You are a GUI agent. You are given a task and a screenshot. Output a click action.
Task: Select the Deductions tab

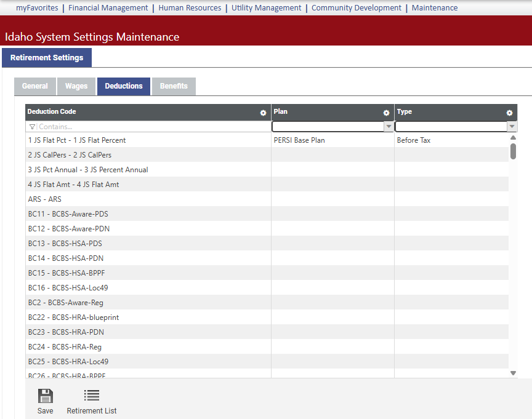click(x=124, y=86)
